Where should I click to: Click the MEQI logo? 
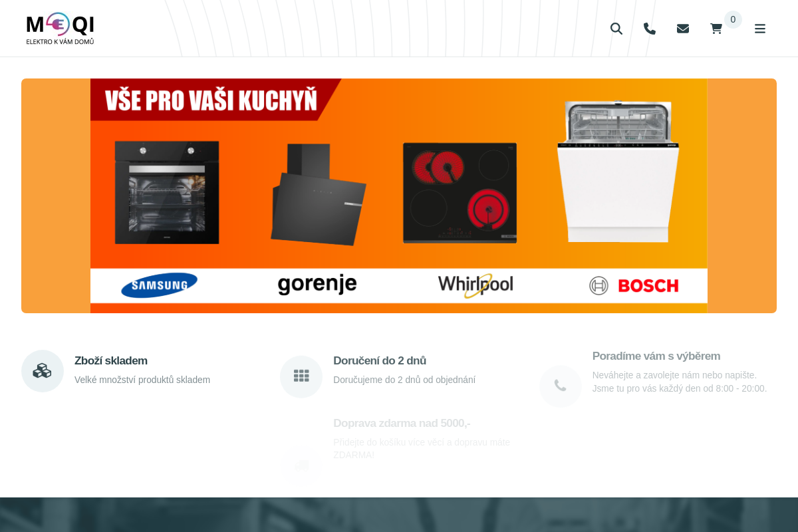click(x=60, y=29)
